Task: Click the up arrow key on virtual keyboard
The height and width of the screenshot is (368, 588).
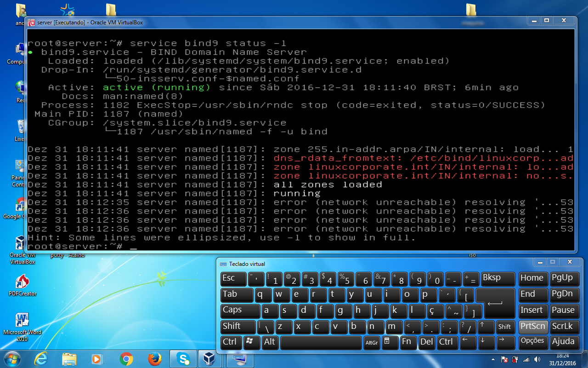Action: coord(486,327)
